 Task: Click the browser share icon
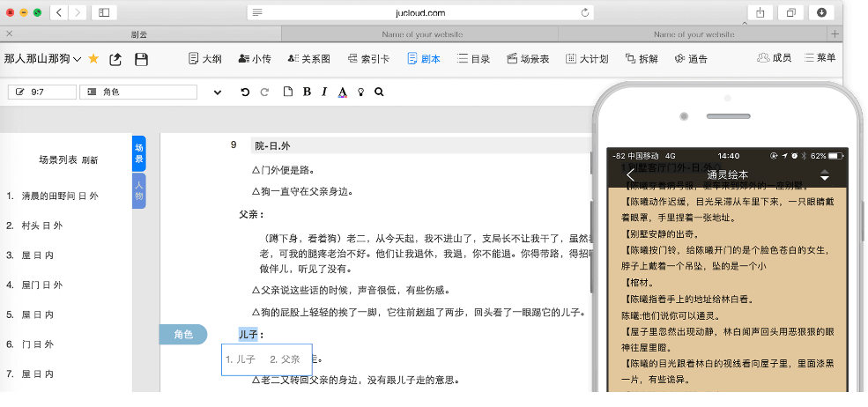pos(760,12)
